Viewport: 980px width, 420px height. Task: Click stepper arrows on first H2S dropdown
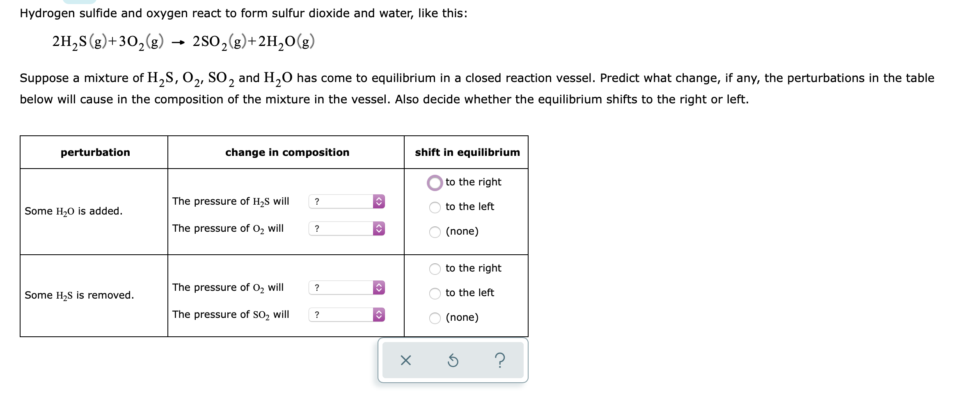click(379, 201)
